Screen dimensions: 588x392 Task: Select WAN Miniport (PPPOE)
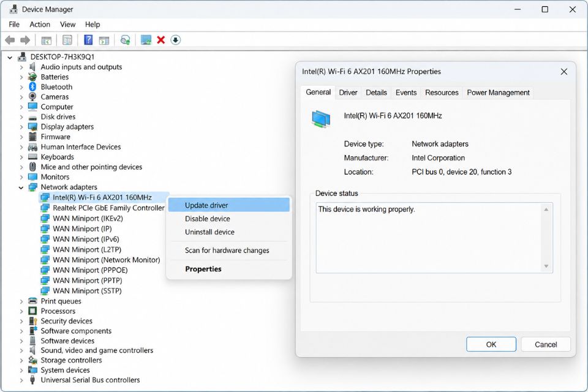tap(90, 270)
